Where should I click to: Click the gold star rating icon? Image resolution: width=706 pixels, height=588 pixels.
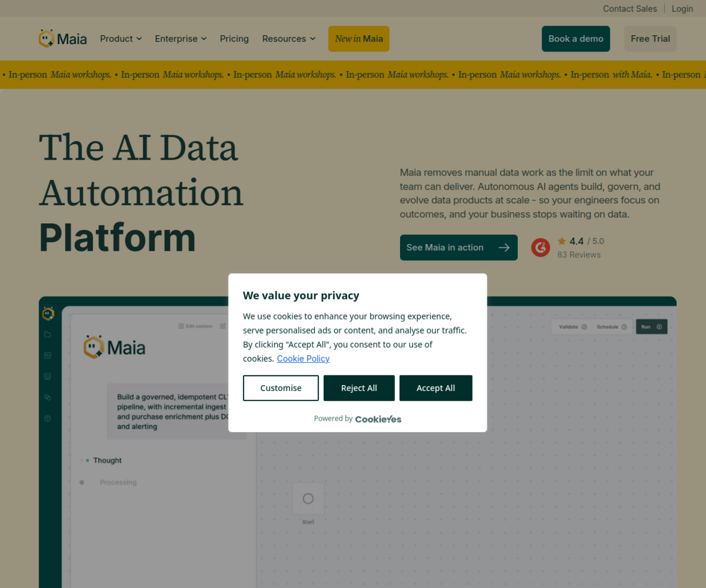point(562,241)
